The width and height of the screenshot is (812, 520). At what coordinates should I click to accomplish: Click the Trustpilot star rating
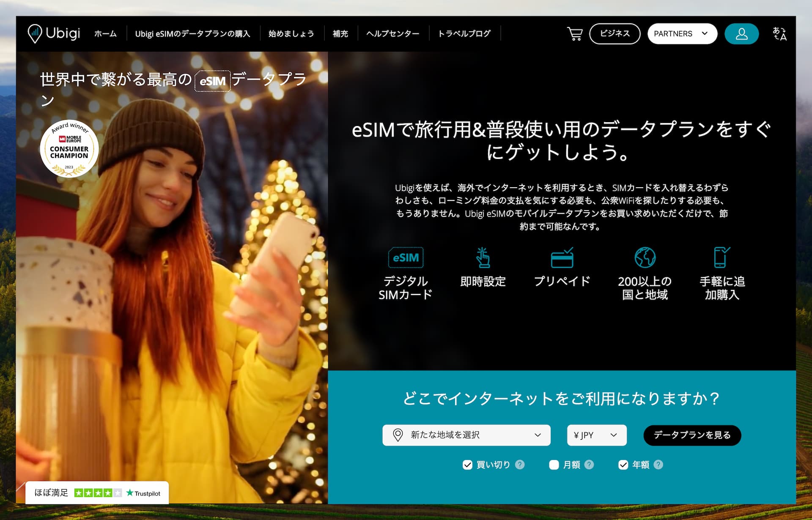coord(98,493)
